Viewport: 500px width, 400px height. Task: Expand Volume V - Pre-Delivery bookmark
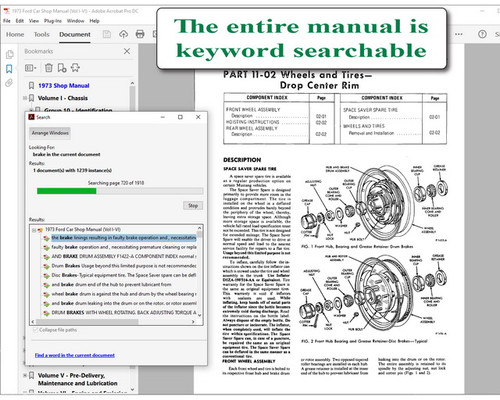point(25,375)
